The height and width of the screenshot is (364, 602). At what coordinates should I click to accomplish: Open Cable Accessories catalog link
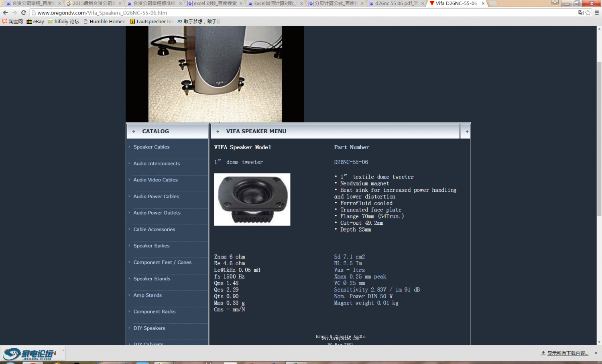(x=154, y=229)
